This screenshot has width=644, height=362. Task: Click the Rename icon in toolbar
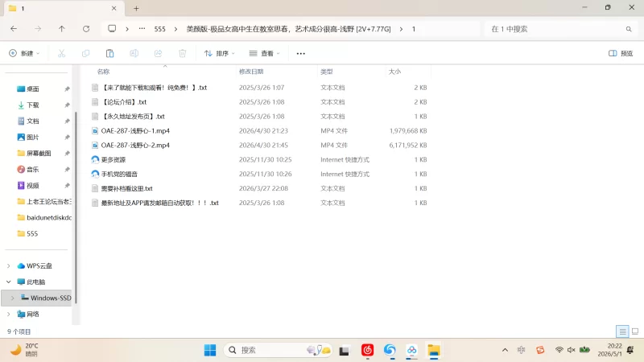pyautogui.click(x=134, y=53)
